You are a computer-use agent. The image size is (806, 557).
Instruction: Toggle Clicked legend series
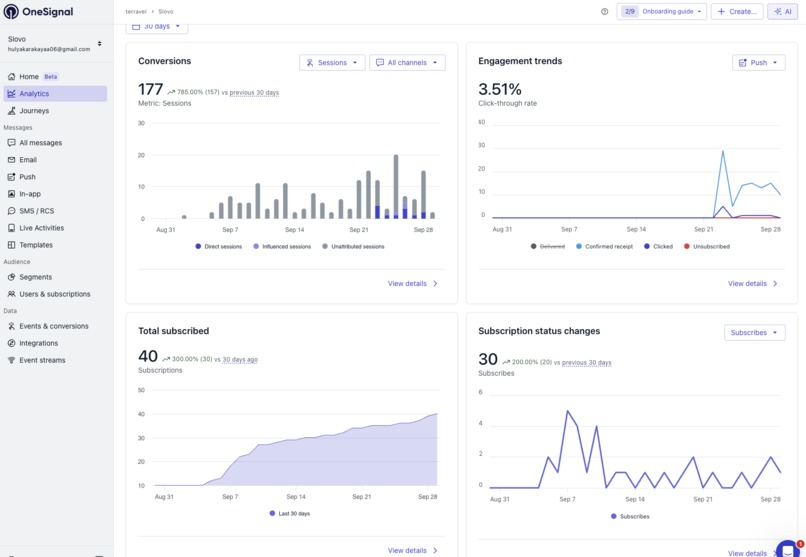point(658,247)
